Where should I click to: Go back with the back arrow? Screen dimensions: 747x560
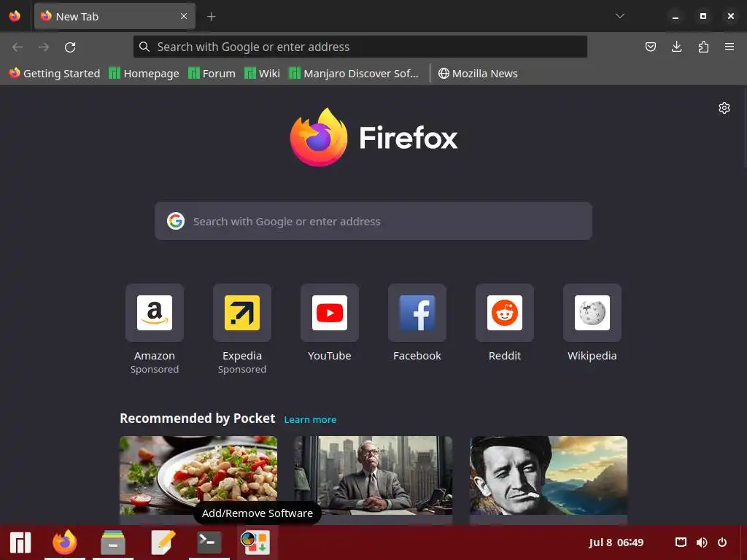click(x=18, y=47)
